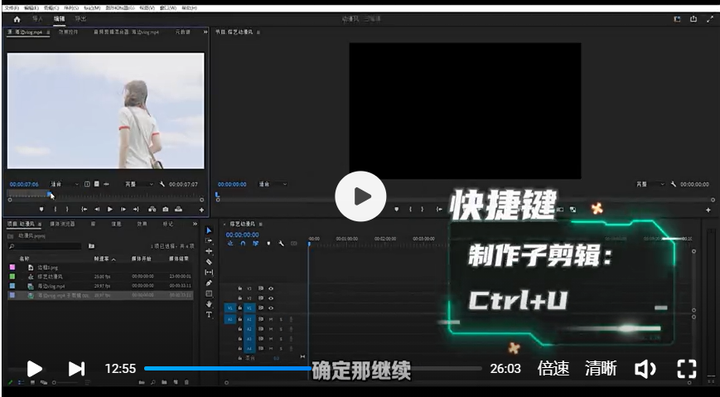Enter fullscreen in video player
This screenshot has height=397, width=720.
pyautogui.click(x=686, y=369)
